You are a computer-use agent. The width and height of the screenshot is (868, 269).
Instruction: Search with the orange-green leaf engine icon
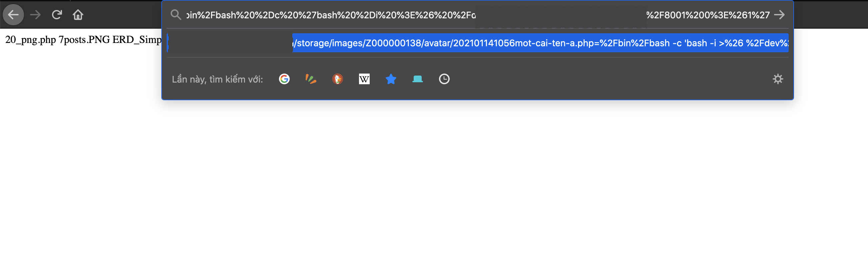click(x=311, y=79)
